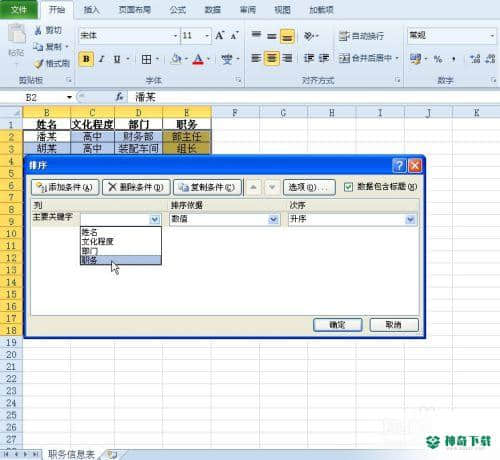
Task: Click the red font color swatch
Action: pos(198,59)
